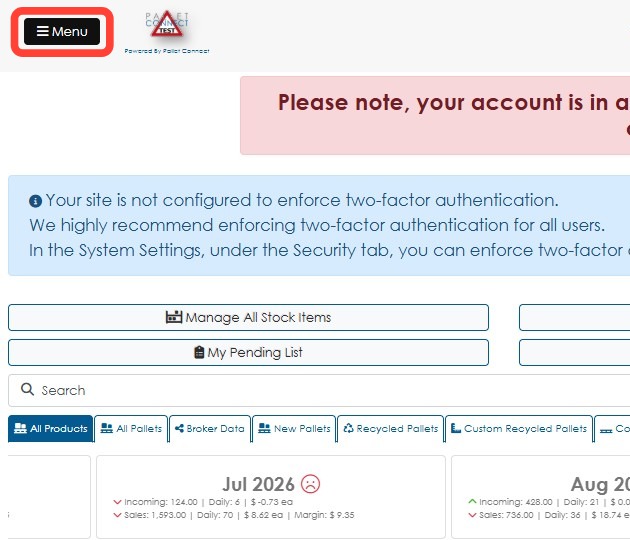Click the info icon in two-factor notice
Viewport: 630px width, 540px height.
(x=35, y=201)
